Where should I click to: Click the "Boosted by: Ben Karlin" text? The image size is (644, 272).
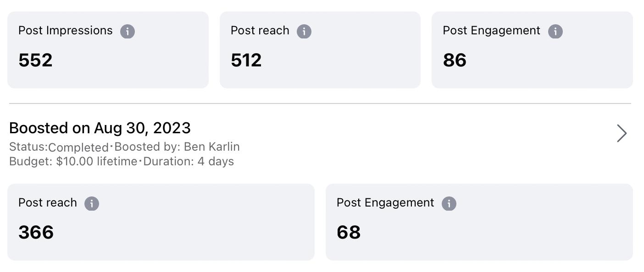coord(177,147)
